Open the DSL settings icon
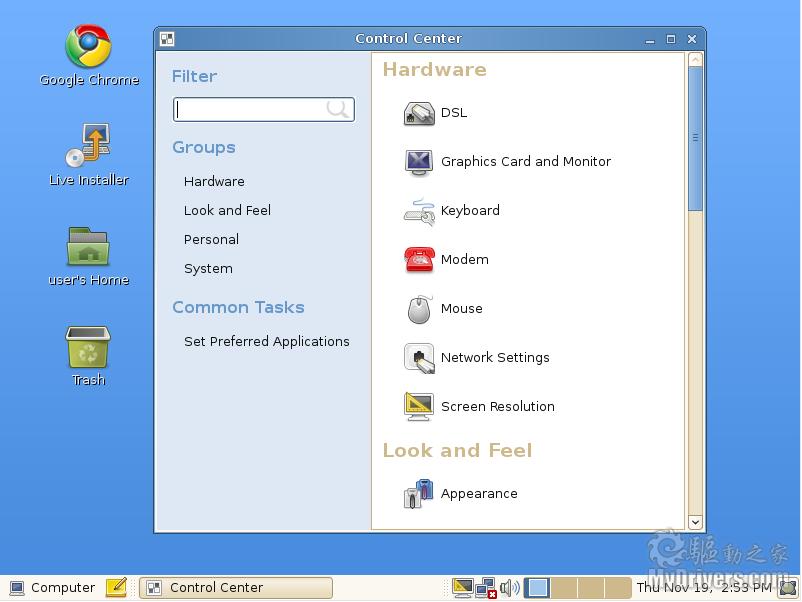This screenshot has height=602, width=802. click(419, 113)
